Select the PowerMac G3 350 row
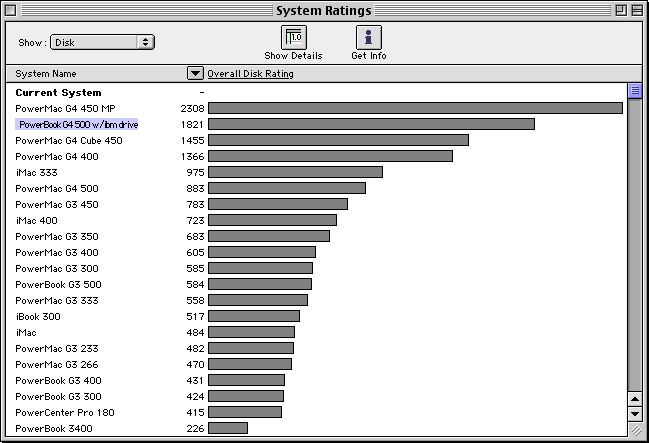The image size is (649, 443). [x=317, y=236]
